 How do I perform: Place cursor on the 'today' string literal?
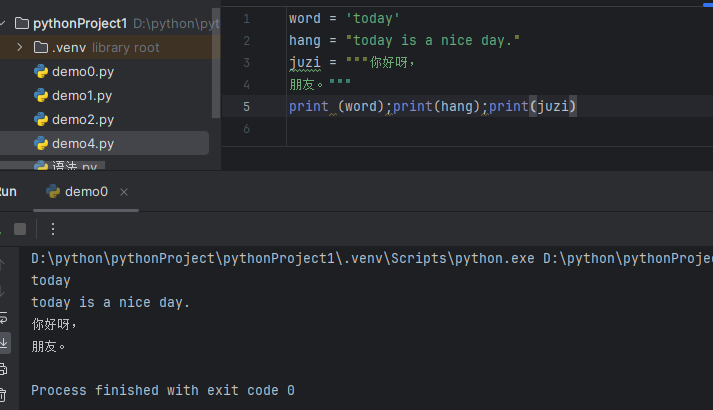pos(372,19)
